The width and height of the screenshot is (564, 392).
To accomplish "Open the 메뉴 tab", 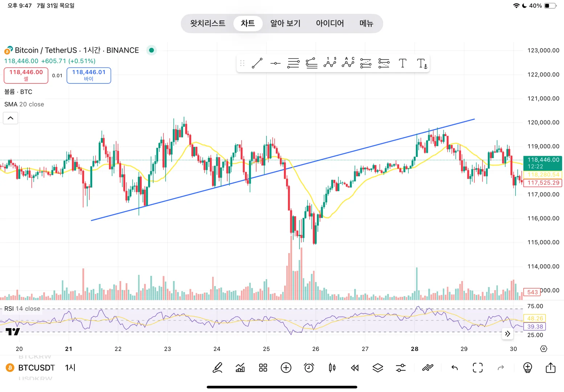I will (367, 24).
